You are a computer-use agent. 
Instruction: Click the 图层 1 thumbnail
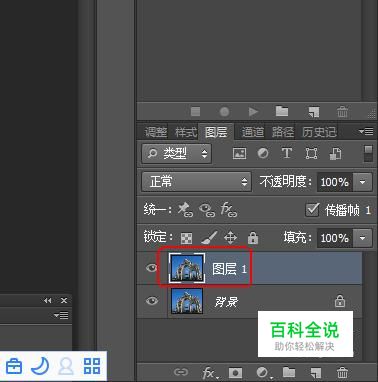(187, 268)
